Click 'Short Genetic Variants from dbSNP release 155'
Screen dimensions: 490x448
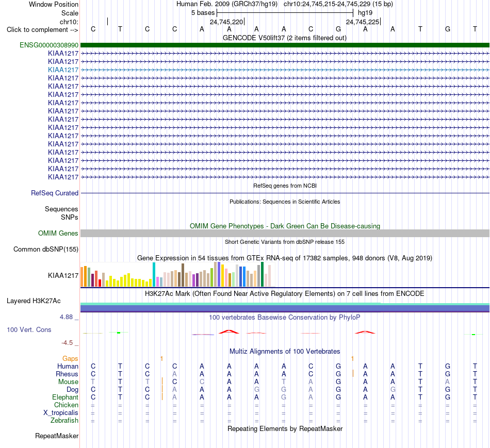click(285, 242)
